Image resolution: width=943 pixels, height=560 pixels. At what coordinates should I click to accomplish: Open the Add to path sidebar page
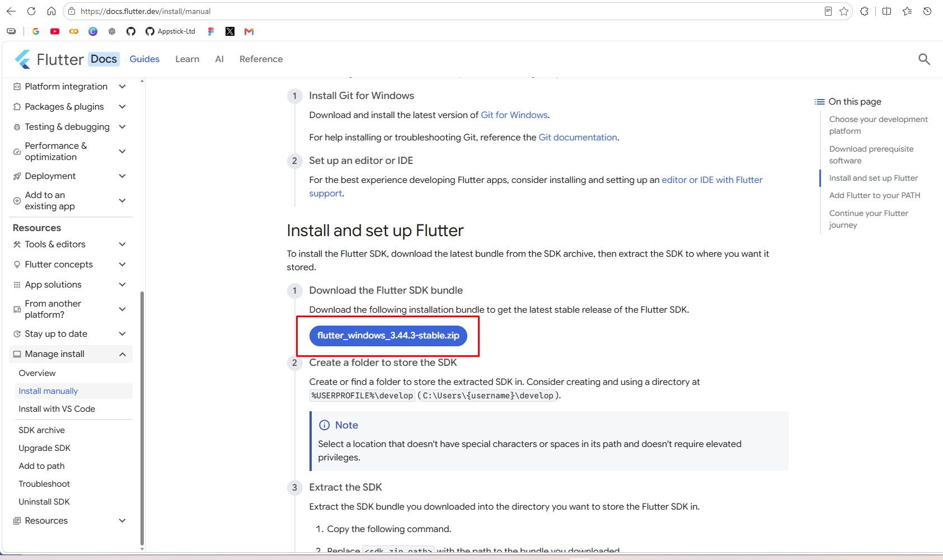click(74, 466)
